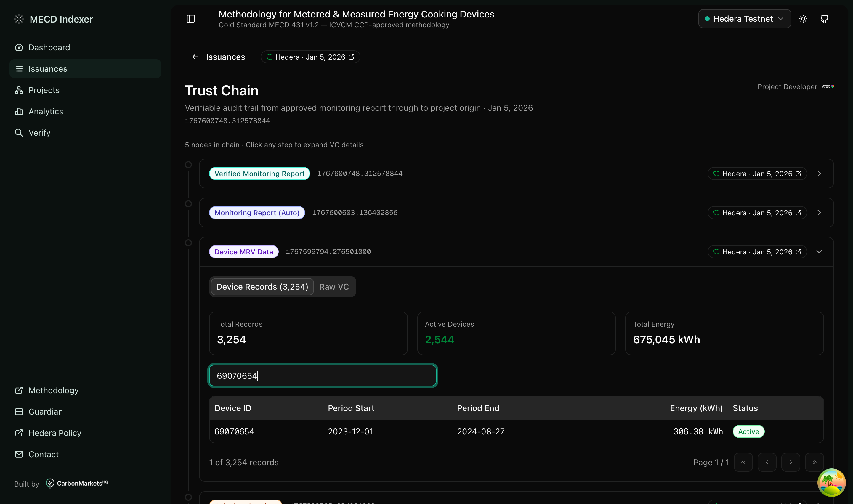Open the Hedera Jan 5, 2026 link near the Issuances heading
853x504 pixels.
(310, 57)
